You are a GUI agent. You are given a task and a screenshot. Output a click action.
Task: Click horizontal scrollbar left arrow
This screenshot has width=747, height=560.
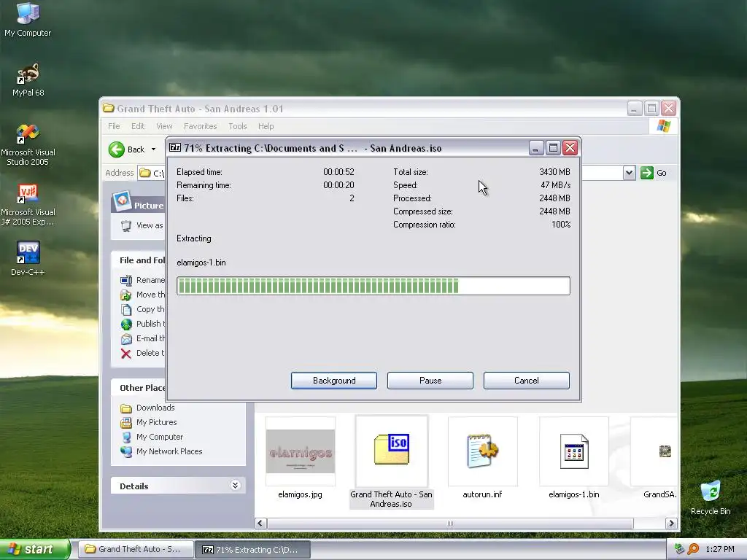tap(260, 524)
